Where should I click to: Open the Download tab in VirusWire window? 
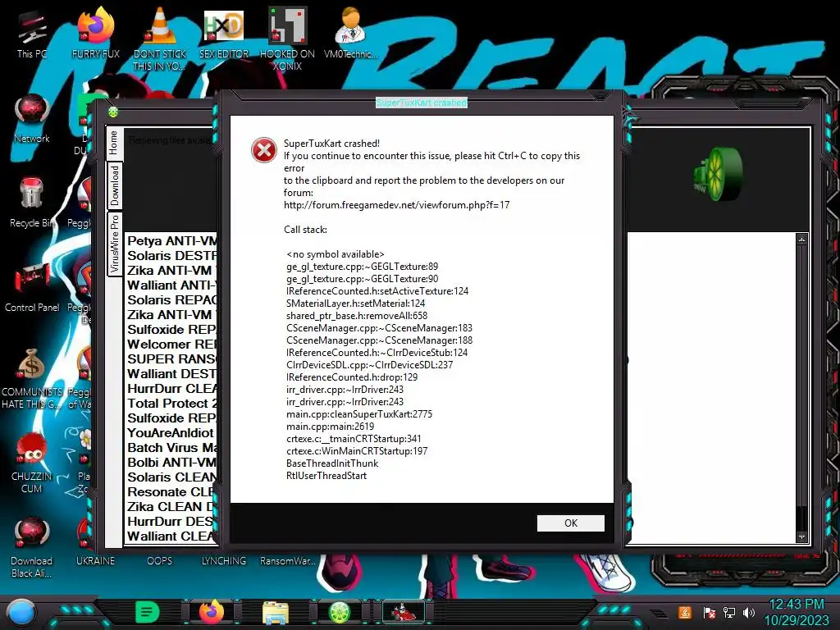click(x=115, y=185)
